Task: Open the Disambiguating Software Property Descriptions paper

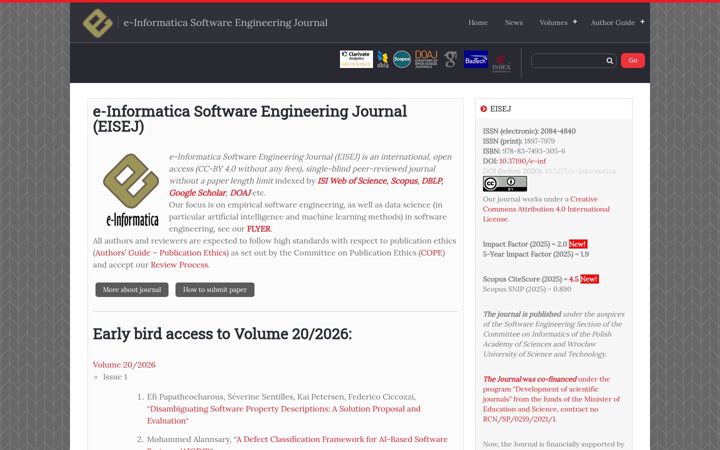Action: click(283, 415)
